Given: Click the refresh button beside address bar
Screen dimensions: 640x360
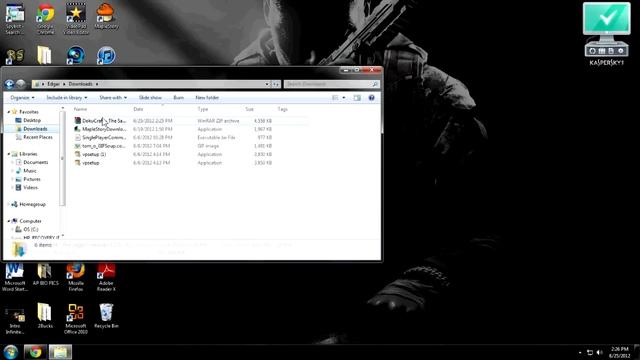Looking at the screenshot, I should (x=276, y=84).
